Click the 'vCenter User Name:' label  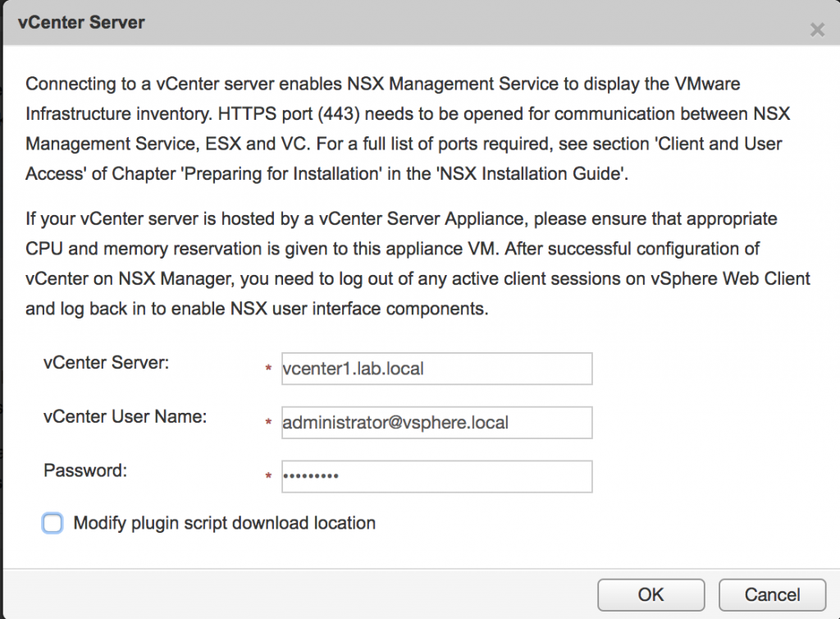click(x=125, y=416)
